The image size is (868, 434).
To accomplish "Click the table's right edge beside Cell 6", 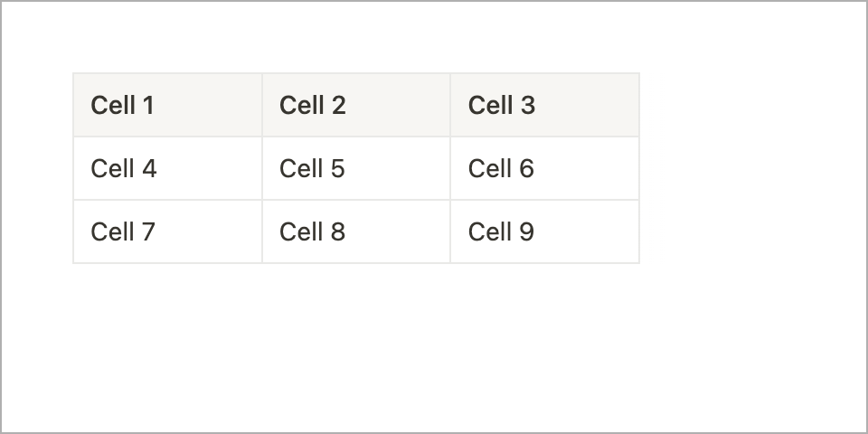I will pyautogui.click(x=639, y=169).
